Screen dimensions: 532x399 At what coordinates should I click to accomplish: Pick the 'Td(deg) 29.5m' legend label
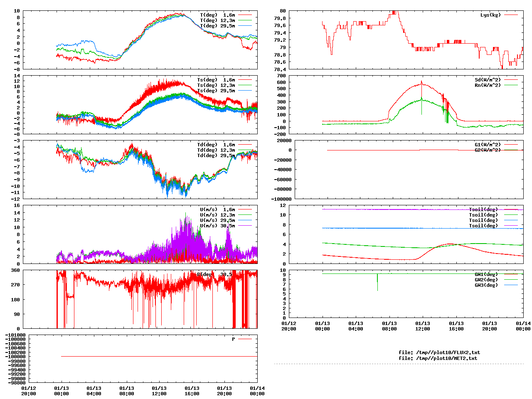pos(216,155)
